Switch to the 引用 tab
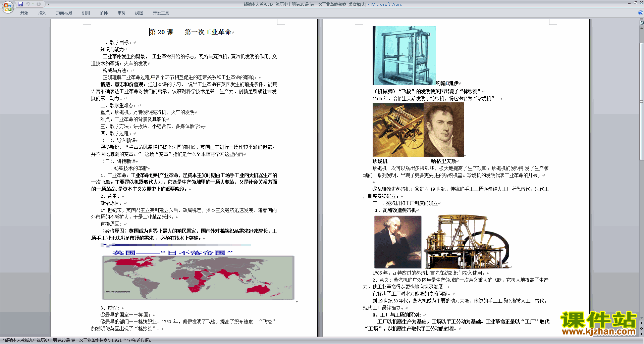This screenshot has height=344, width=644. 86,13
